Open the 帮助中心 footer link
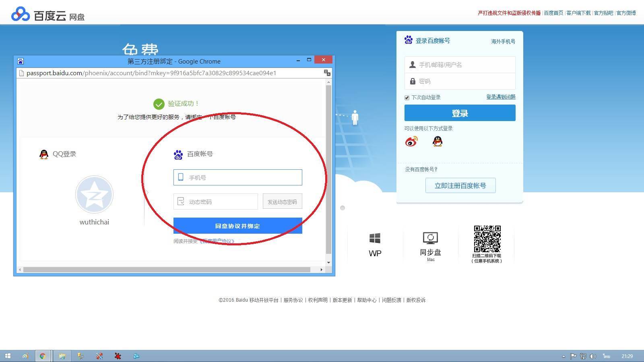The width and height of the screenshot is (644, 362). tap(367, 300)
